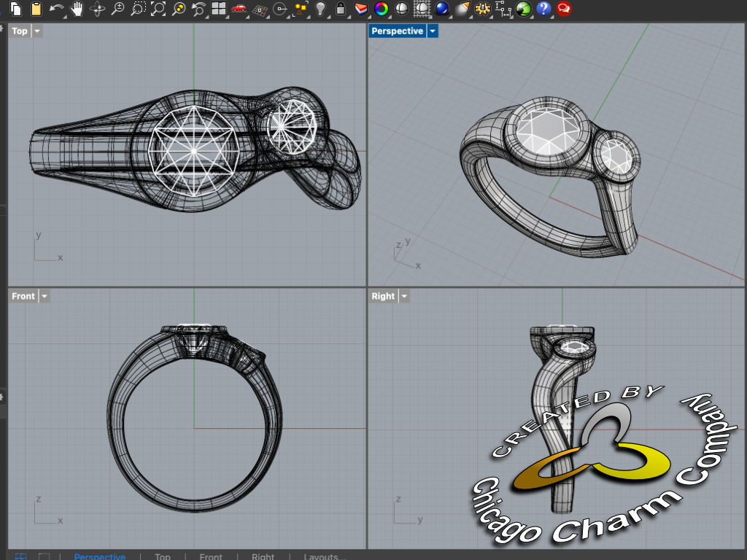747x560 pixels.
Task: Open help with the question mark icon
Action: 543,9
